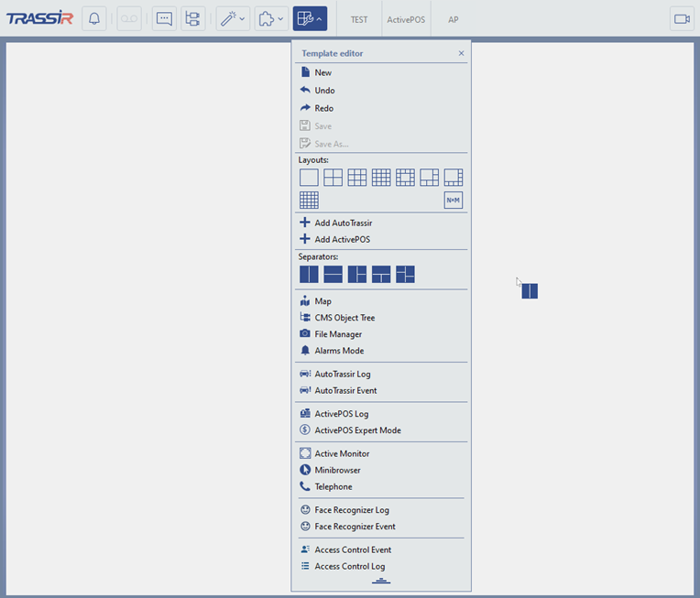Screen dimensions: 700x598
Task: Select the single-window layout
Action: (309, 178)
